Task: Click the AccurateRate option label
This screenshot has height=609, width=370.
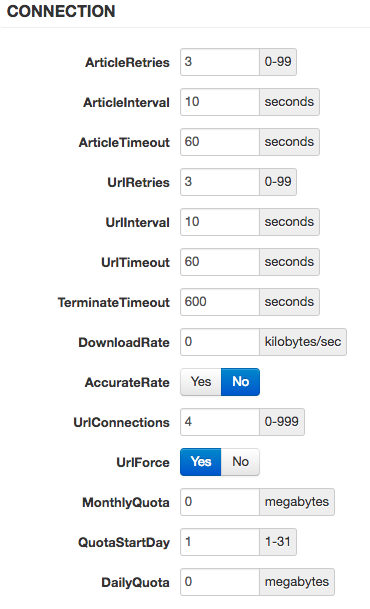Action: [x=127, y=383]
